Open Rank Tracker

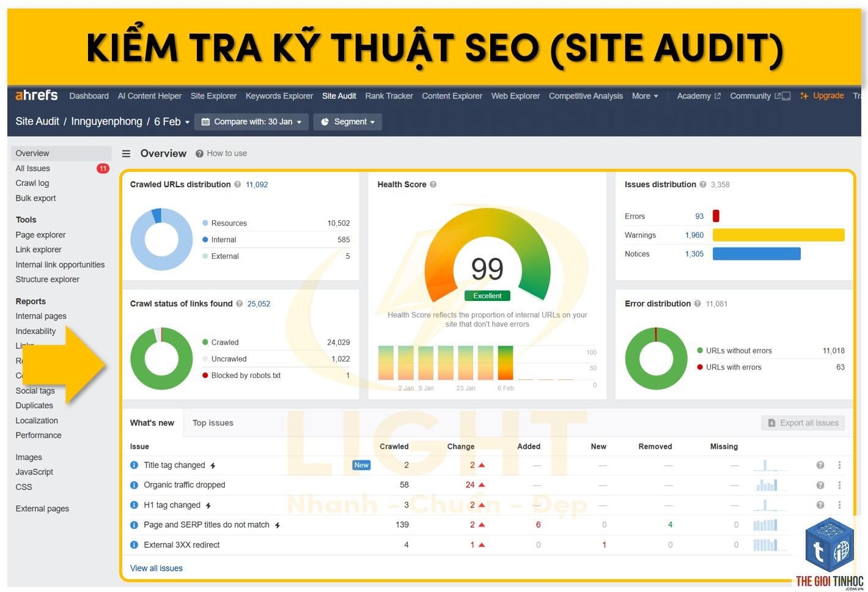click(x=389, y=96)
